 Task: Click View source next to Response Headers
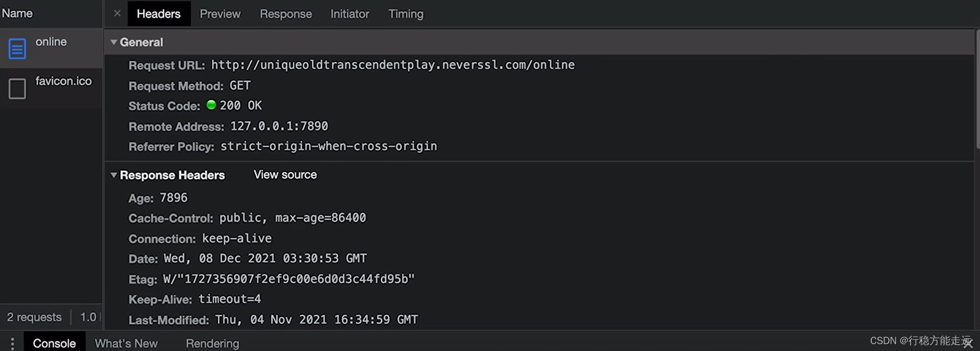[285, 174]
